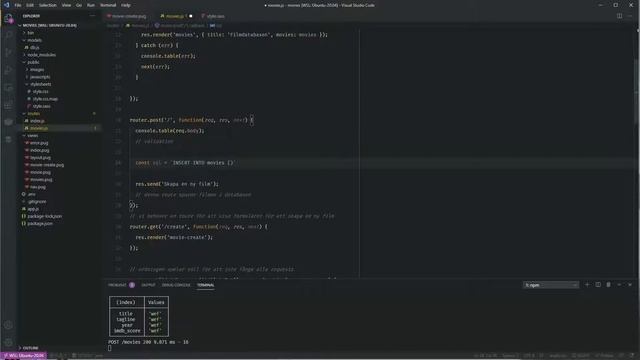Open the Go menu
This screenshot has width=640, height=360.
79,5
